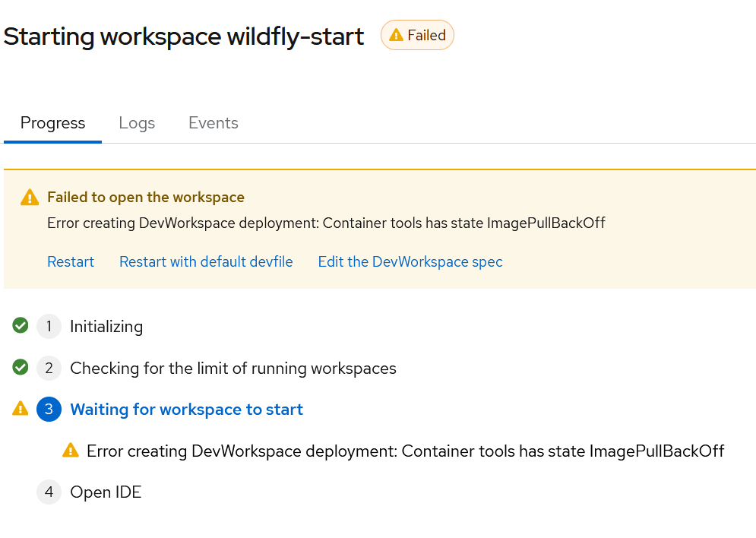Open 'Edit the DevWorkspace spec' link
This screenshot has width=756, height=538.
pyautogui.click(x=410, y=262)
